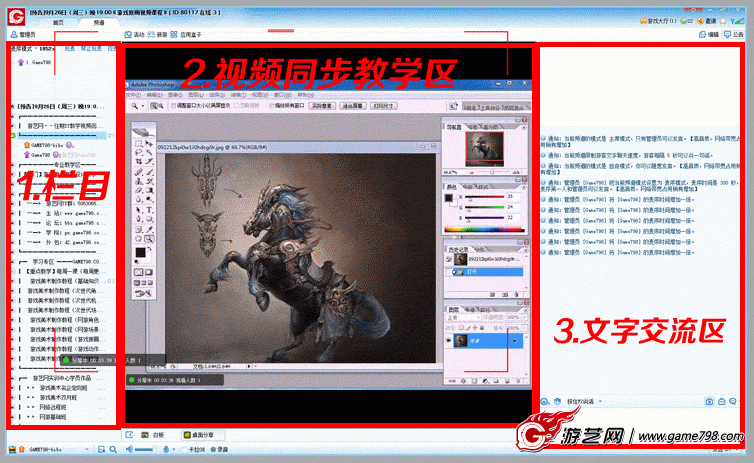
Task: Open 游戏大厅 game lobby icon
Action: pos(643,21)
